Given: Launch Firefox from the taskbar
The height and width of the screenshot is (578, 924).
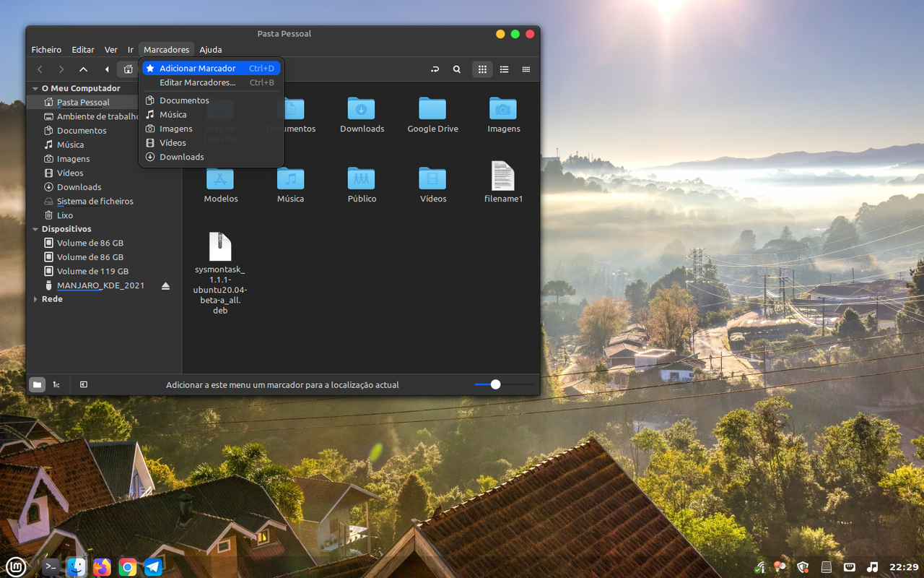Looking at the screenshot, I should (102, 566).
